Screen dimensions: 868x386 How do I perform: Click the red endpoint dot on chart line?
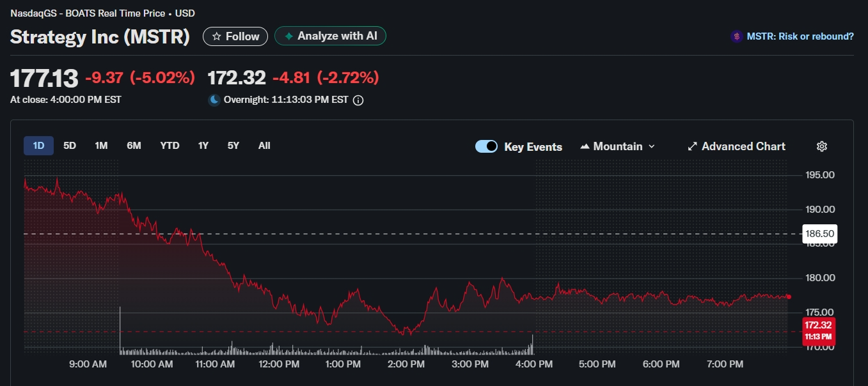click(x=789, y=297)
